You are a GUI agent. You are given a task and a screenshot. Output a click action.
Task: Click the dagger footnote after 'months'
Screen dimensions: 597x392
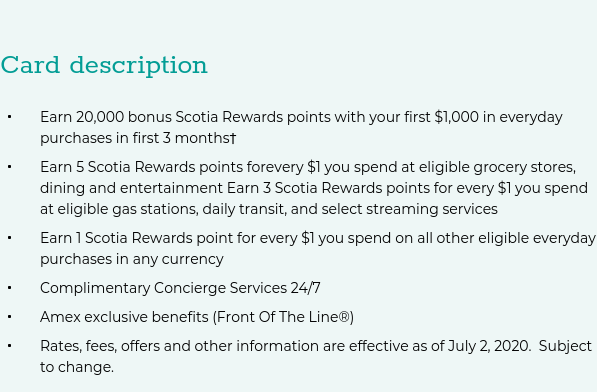click(x=233, y=138)
